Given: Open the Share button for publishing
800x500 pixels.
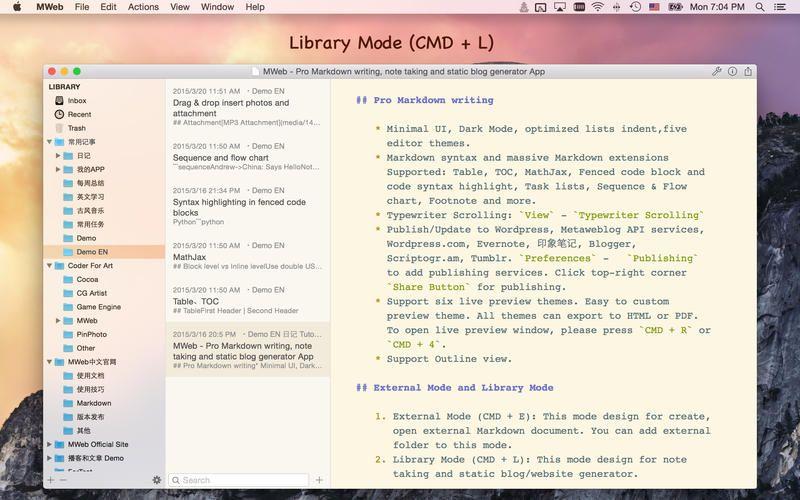Looking at the screenshot, I should click(748, 71).
